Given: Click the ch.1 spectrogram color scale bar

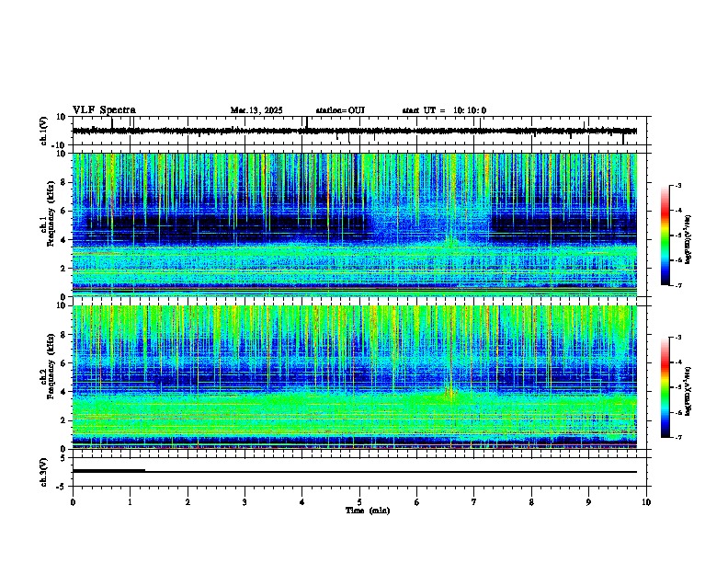Looking at the screenshot, I should pos(665,236).
